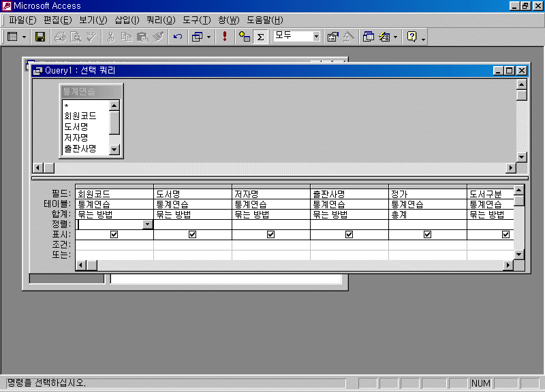
Task: Select 저자명 in the 통계연습 field list
Action: click(86, 138)
